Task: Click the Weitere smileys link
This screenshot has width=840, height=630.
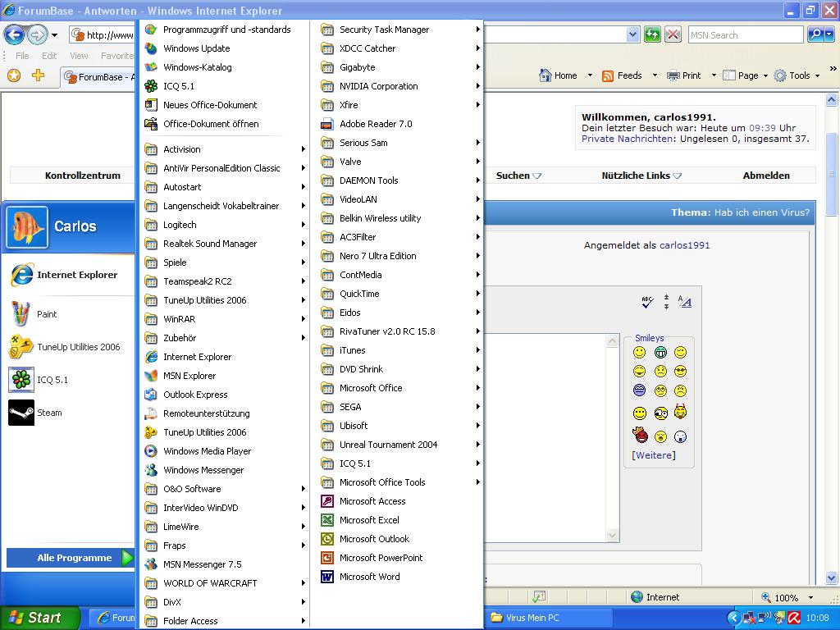Action: [x=654, y=455]
